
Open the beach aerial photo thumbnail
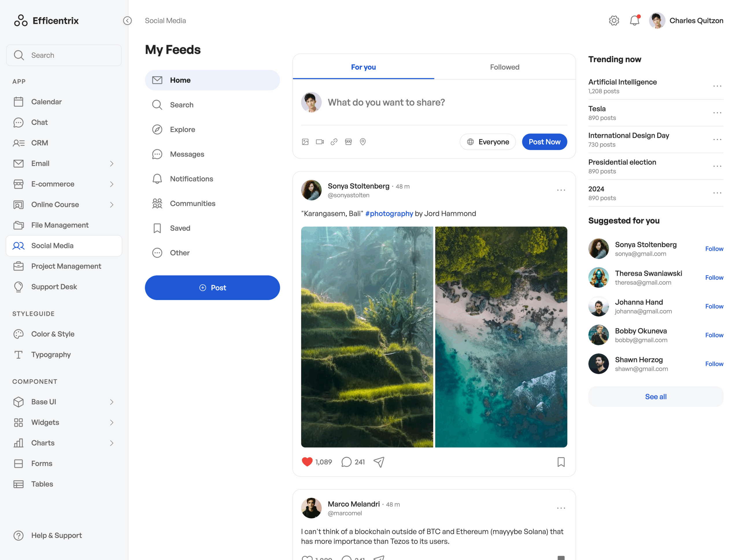pyautogui.click(x=501, y=337)
